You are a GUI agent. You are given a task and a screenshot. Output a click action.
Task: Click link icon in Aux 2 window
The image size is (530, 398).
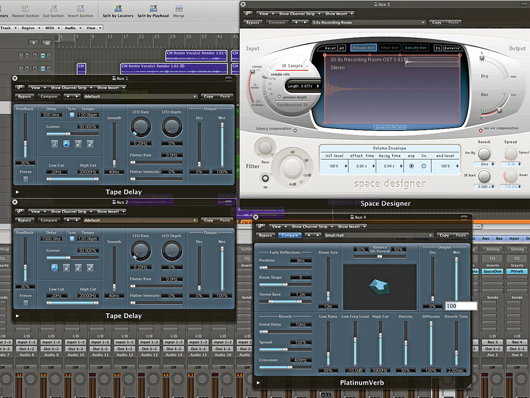[20, 211]
